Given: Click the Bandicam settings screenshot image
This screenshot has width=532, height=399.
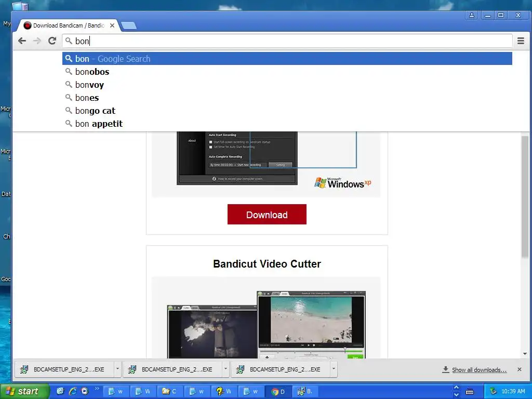Looking at the screenshot, I should click(237, 158).
